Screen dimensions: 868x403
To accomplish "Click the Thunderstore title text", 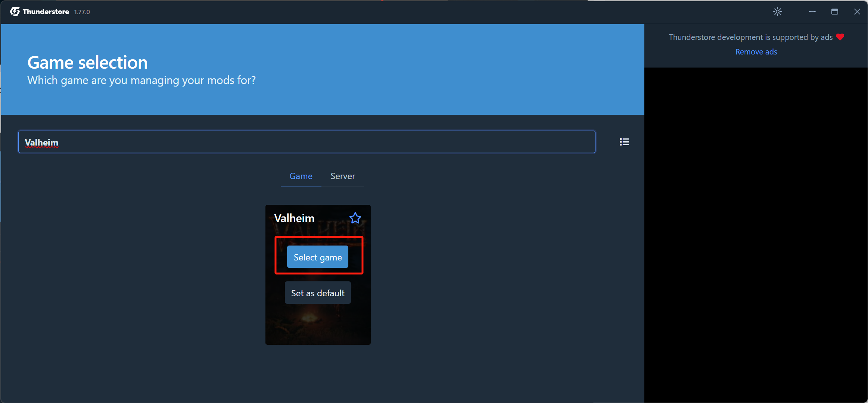I will point(46,12).
